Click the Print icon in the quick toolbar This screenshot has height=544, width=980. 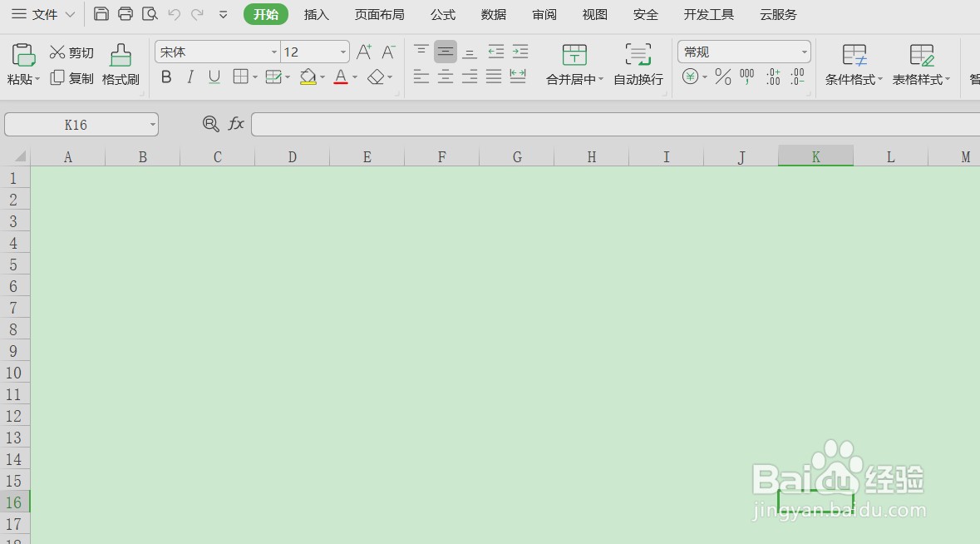point(125,14)
